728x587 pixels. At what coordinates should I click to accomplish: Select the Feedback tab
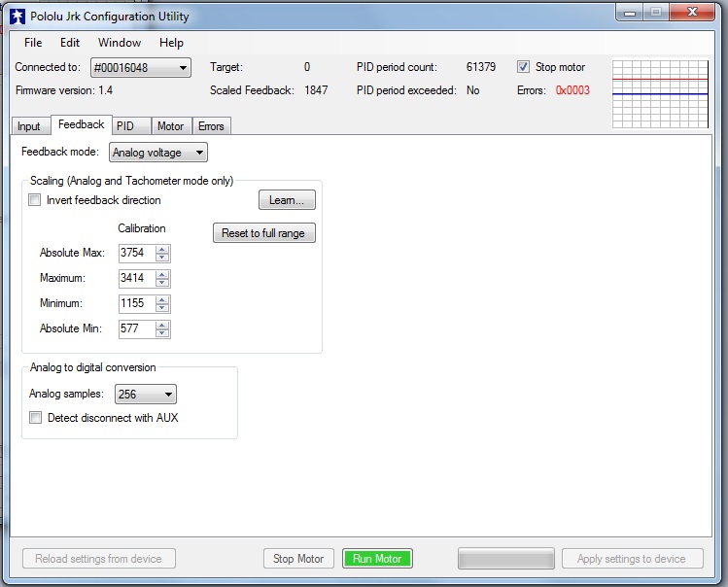tap(82, 124)
